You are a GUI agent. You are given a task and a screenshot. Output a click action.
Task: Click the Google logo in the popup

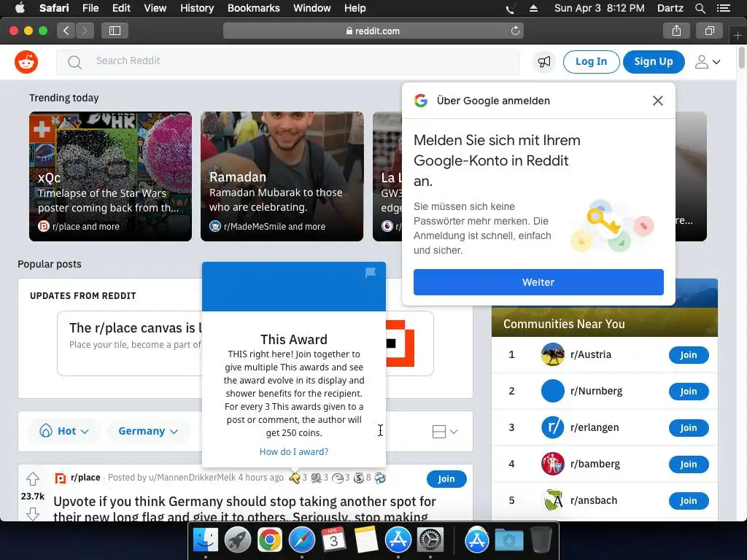coord(421,101)
